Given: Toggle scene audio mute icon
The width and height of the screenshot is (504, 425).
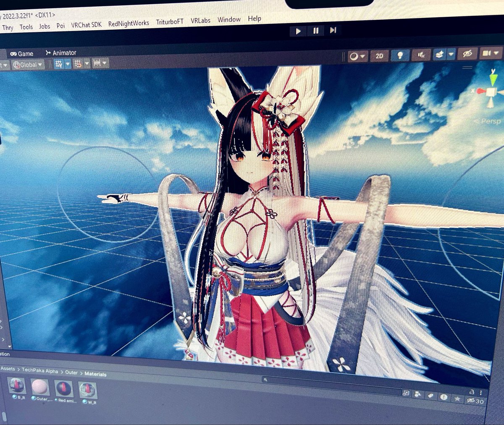Looking at the screenshot, I should tap(421, 55).
